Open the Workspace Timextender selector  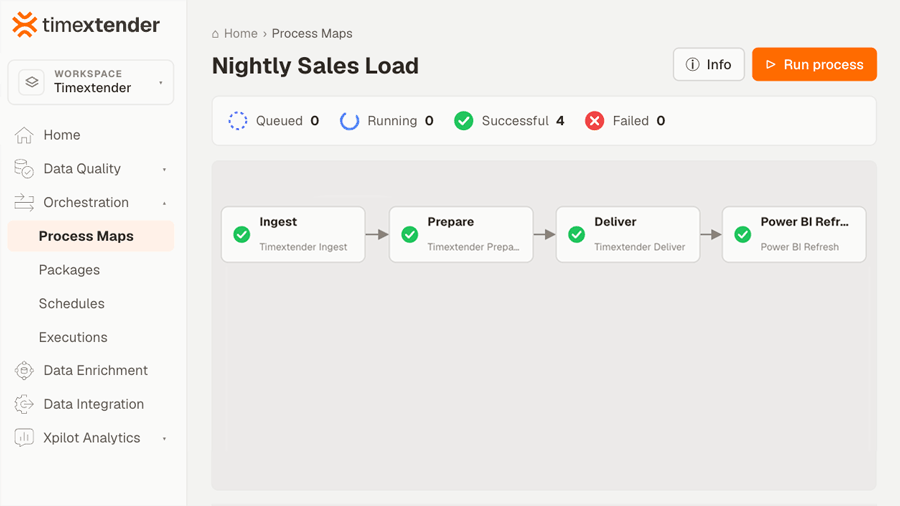91,82
